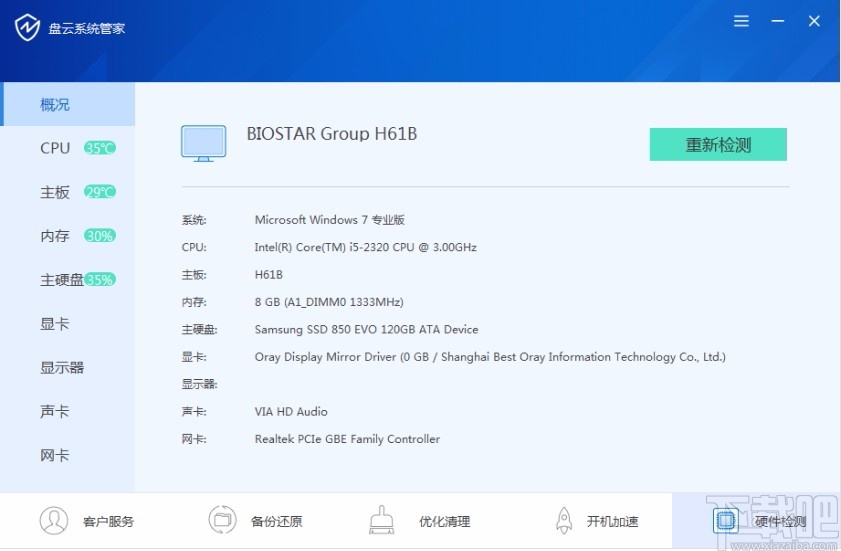This screenshot has width=841, height=551.
Task: Click Realtek PCIe GBE Family Controller text
Action: (348, 439)
